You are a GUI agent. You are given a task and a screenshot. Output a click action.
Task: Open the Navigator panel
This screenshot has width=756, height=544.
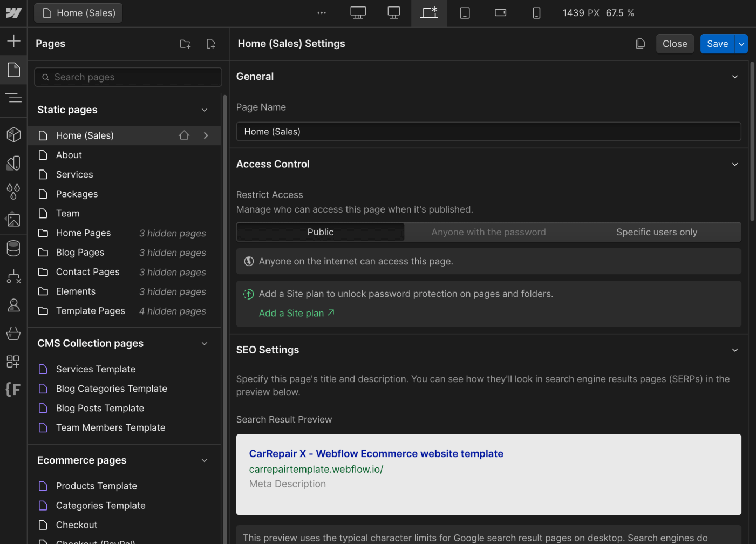(13, 98)
